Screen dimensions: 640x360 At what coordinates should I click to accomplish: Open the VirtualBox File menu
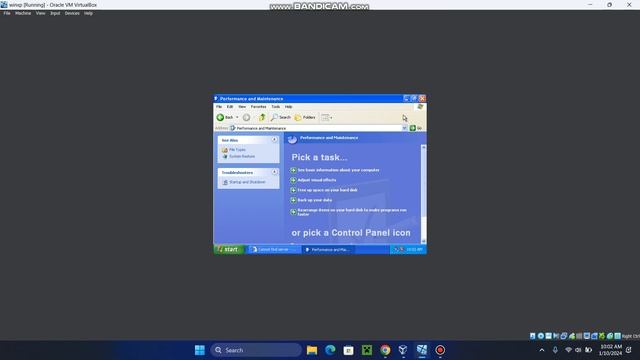[7, 13]
